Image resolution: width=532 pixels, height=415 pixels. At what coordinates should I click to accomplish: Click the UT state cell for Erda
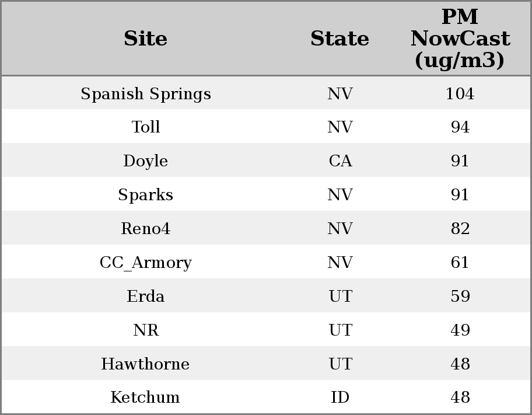(x=340, y=297)
